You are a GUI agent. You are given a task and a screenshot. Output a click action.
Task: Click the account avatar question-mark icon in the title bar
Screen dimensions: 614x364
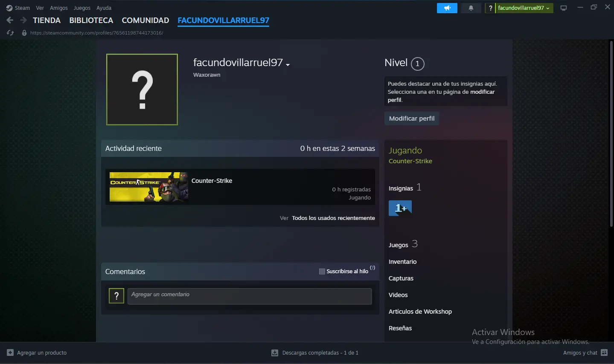click(x=490, y=8)
